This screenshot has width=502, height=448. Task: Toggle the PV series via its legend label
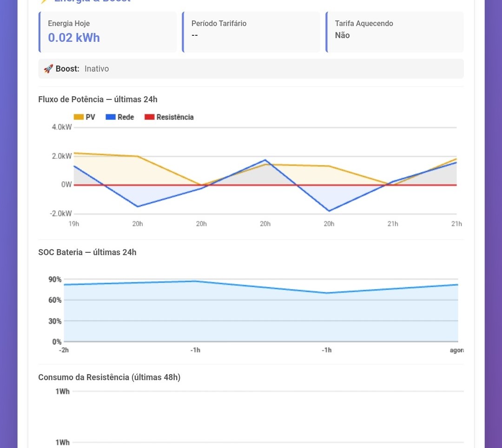pos(90,117)
